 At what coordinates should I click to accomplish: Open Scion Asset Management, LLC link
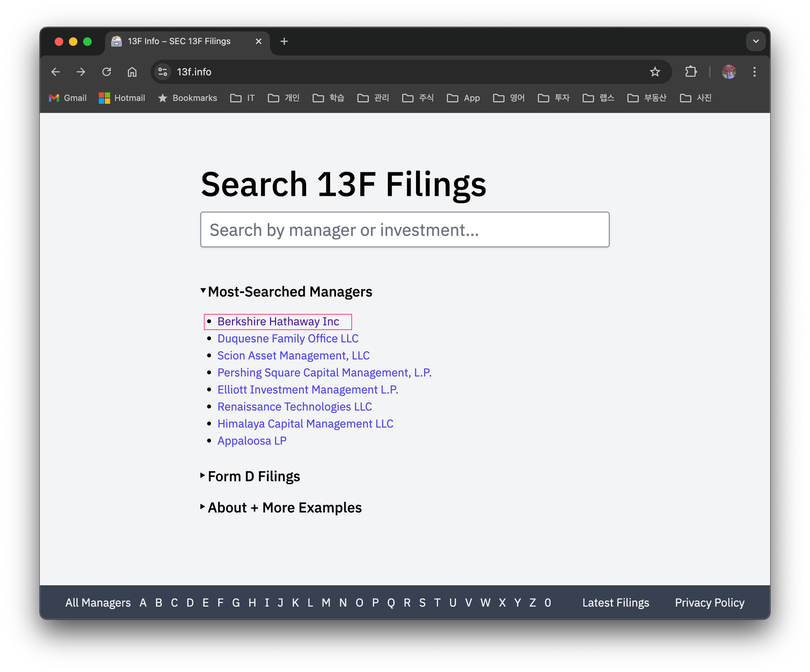(294, 355)
